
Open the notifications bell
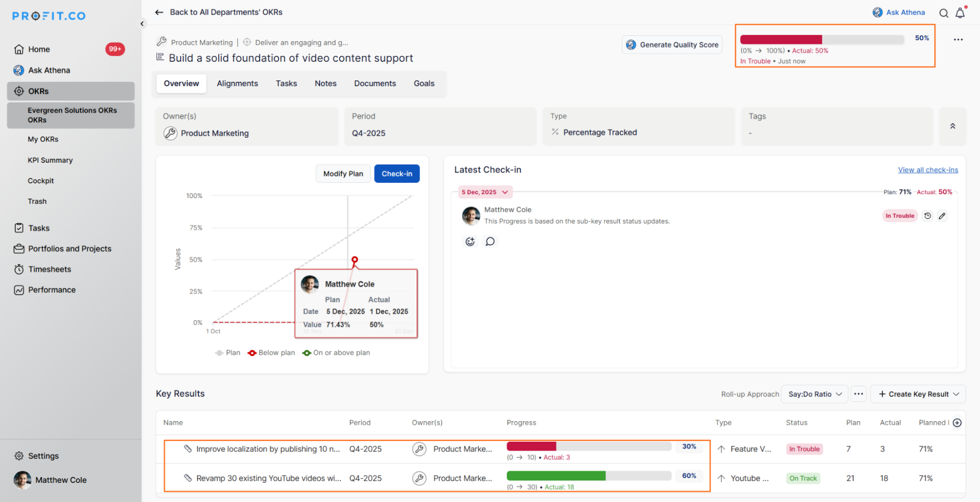(960, 13)
